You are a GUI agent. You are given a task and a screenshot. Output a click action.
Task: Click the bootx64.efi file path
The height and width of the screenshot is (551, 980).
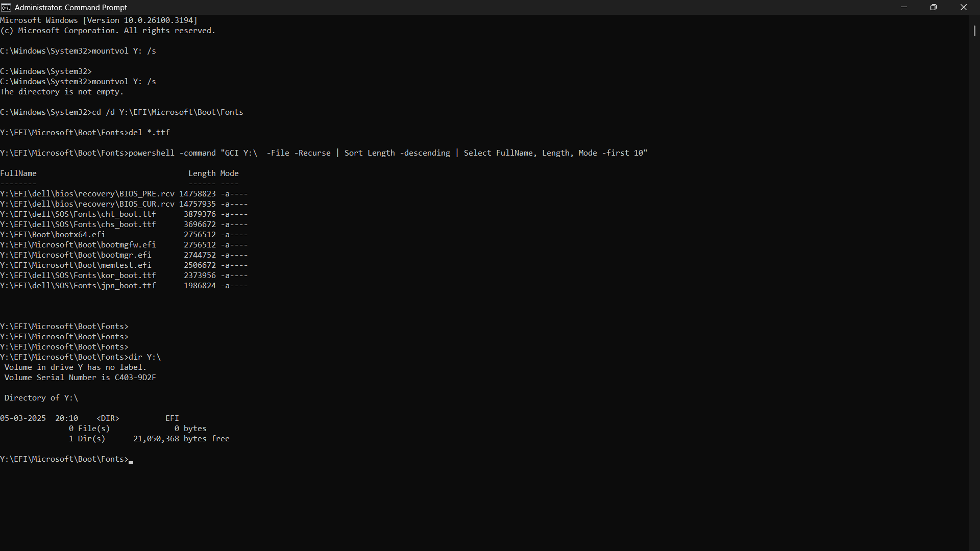[53, 235]
